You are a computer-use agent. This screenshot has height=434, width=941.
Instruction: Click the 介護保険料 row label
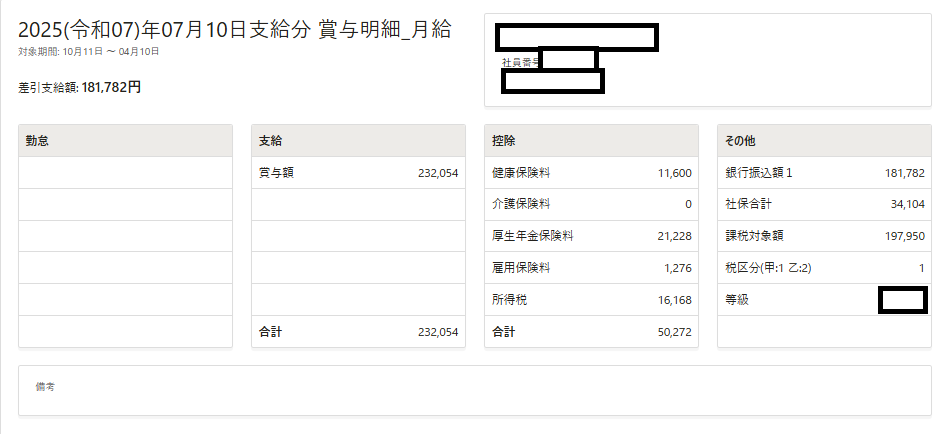point(521,204)
